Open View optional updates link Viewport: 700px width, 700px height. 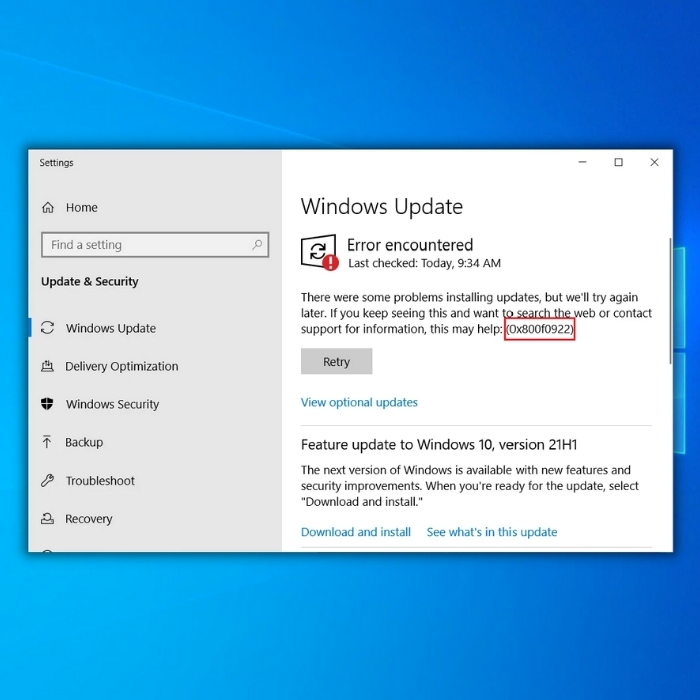point(359,402)
